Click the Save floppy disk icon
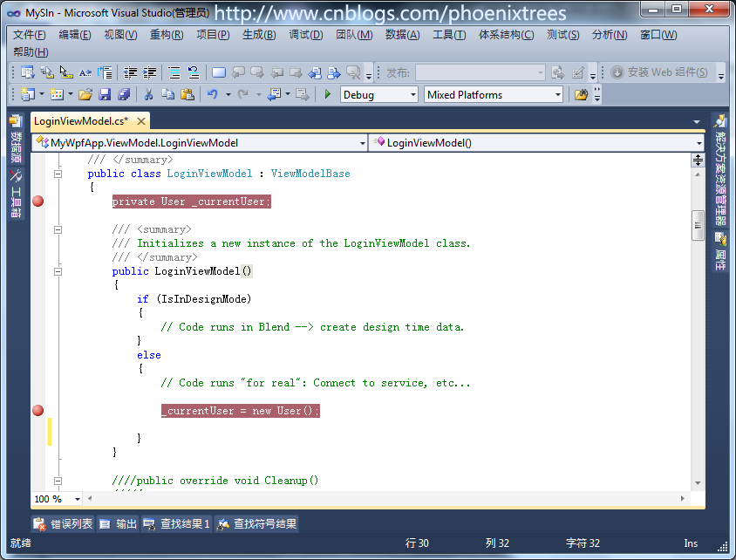The width and height of the screenshot is (736, 560). (105, 95)
